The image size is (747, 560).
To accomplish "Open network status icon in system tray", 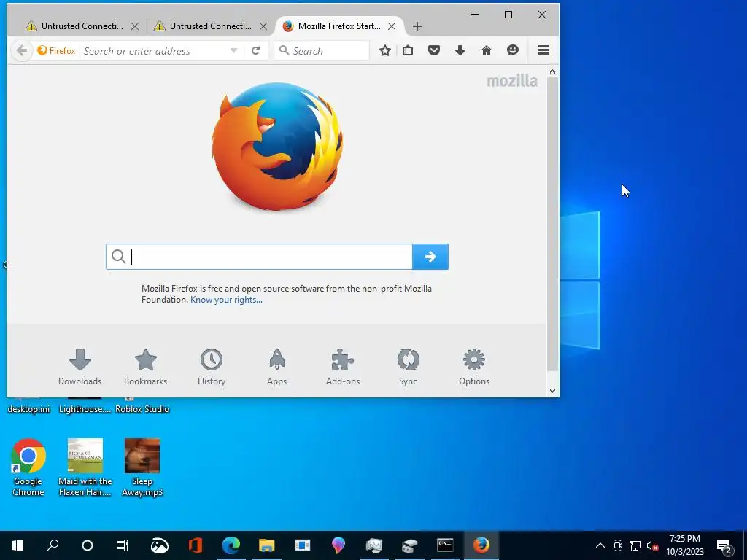I will tap(635, 545).
